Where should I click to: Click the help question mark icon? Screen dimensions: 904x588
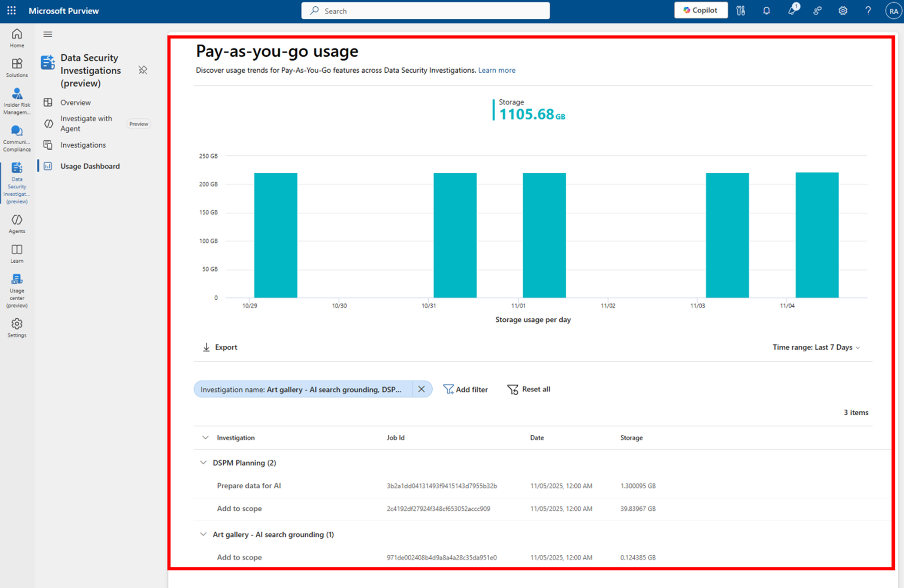coord(868,10)
